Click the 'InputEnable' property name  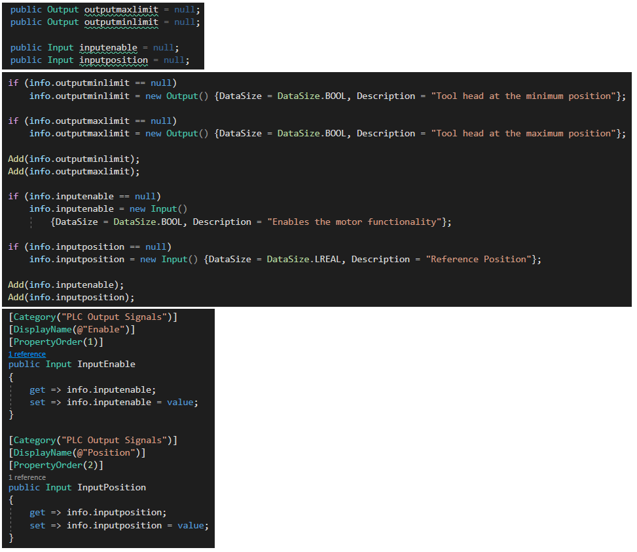coord(106,364)
